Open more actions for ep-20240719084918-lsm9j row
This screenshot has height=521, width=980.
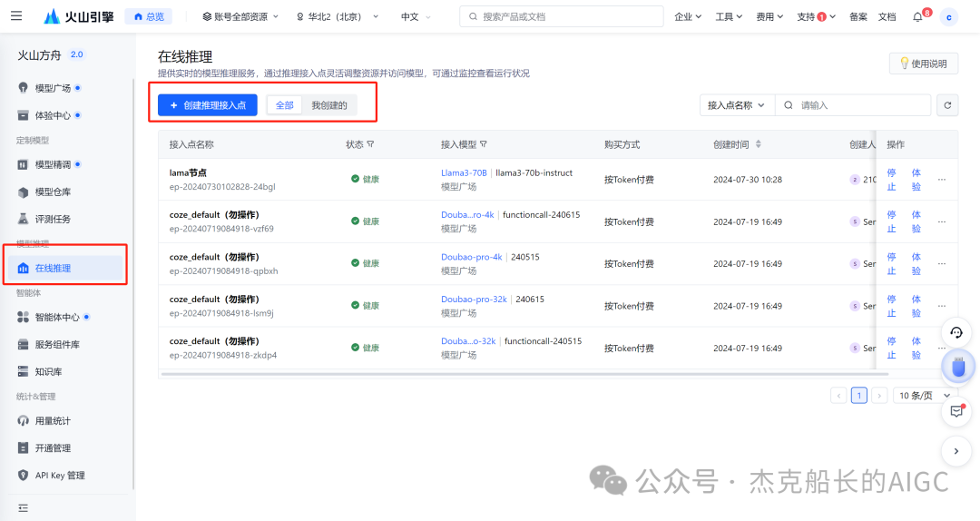(942, 306)
